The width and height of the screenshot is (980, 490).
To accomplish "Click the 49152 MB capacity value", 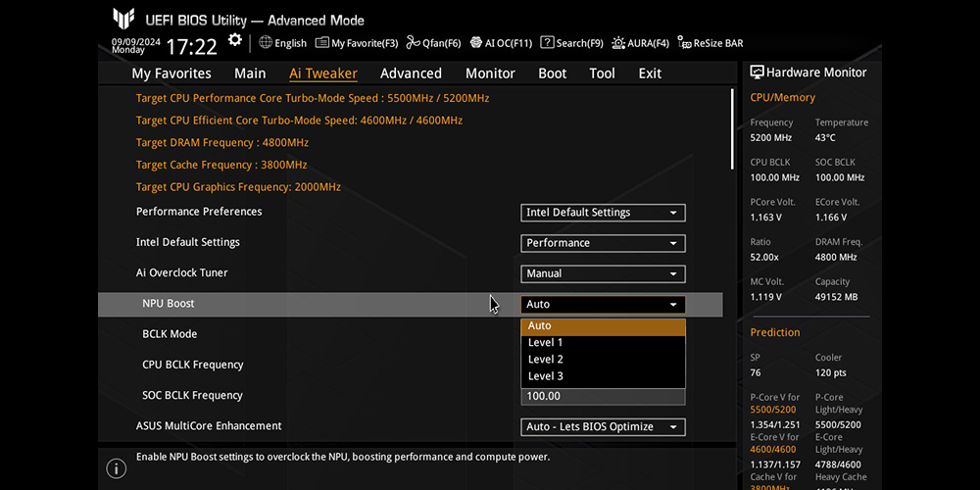I will [836, 298].
